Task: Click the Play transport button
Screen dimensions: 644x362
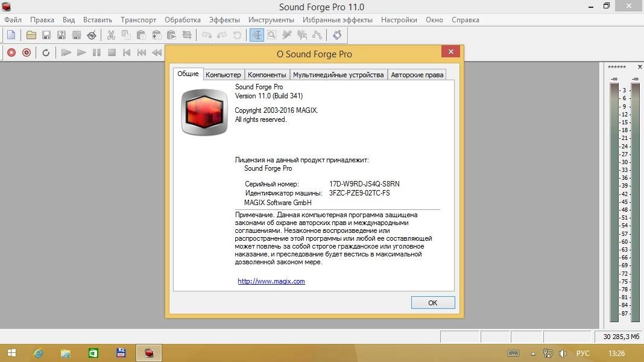Action: click(81, 52)
